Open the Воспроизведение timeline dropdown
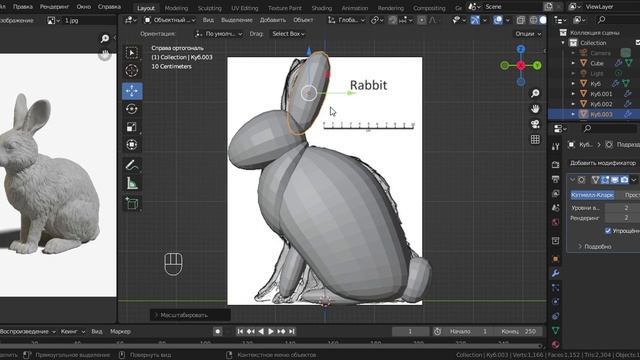The image size is (640, 360). pyautogui.click(x=28, y=331)
